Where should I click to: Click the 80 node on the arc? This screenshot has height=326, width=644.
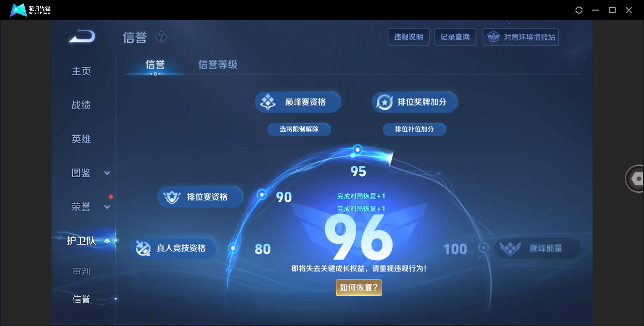point(233,248)
